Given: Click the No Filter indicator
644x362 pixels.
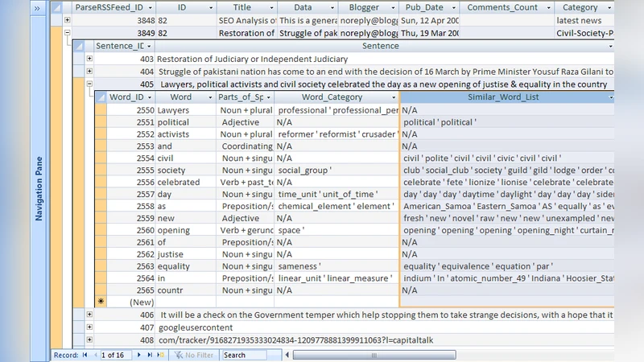Looking at the screenshot, I should pyautogui.click(x=193, y=355).
